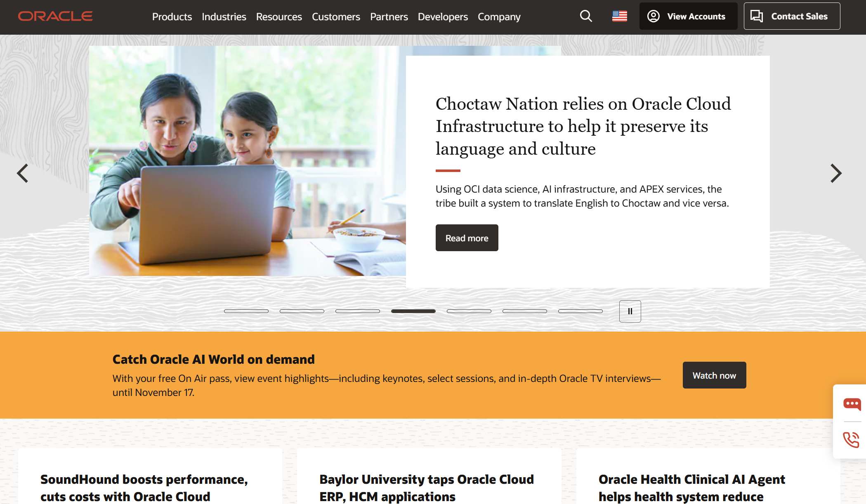
Task: Open the Customers menu
Action: pos(335,16)
